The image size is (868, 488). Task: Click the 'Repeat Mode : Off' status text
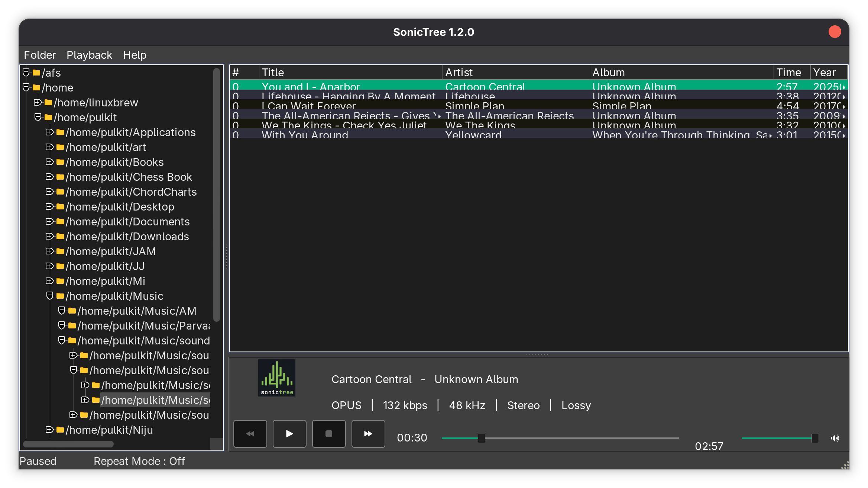[x=139, y=461]
